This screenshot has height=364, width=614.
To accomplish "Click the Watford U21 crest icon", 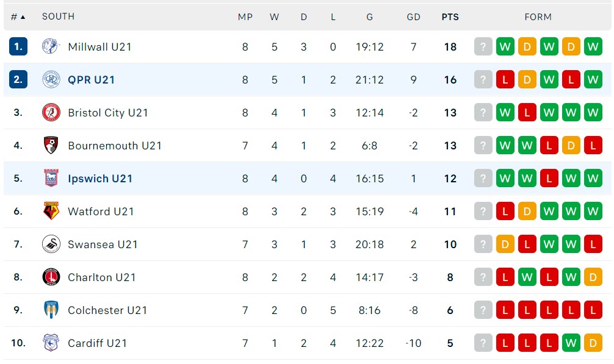I will click(51, 211).
